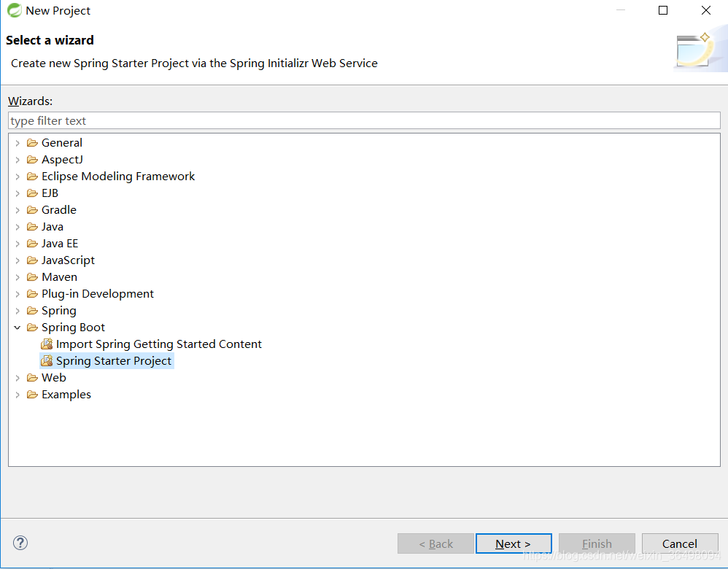Click the JavaScript folder icon

32,260
